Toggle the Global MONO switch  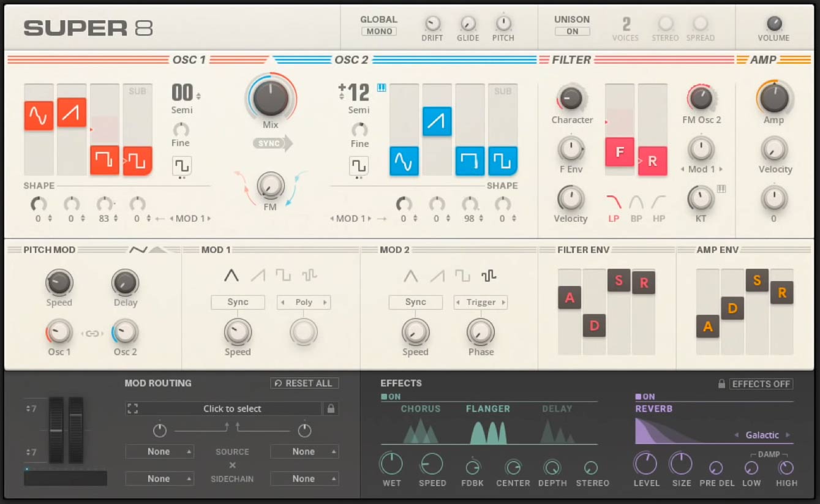pos(378,31)
